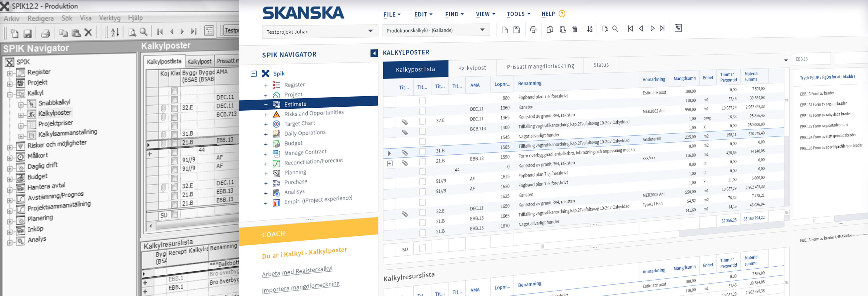868x296 pixels.
Task: Collapse the Kalkyl node in SPIK12.2 tree
Action: (10, 95)
